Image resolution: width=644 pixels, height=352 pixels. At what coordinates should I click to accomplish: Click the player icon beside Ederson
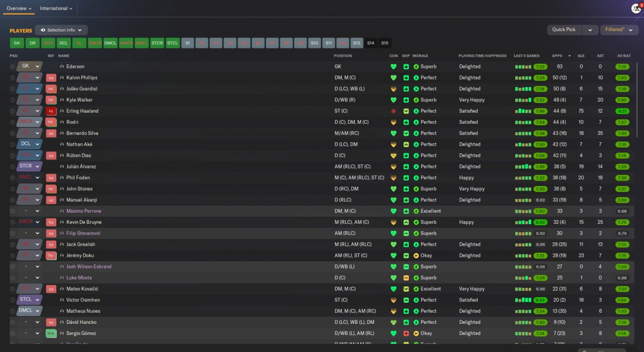(x=62, y=66)
